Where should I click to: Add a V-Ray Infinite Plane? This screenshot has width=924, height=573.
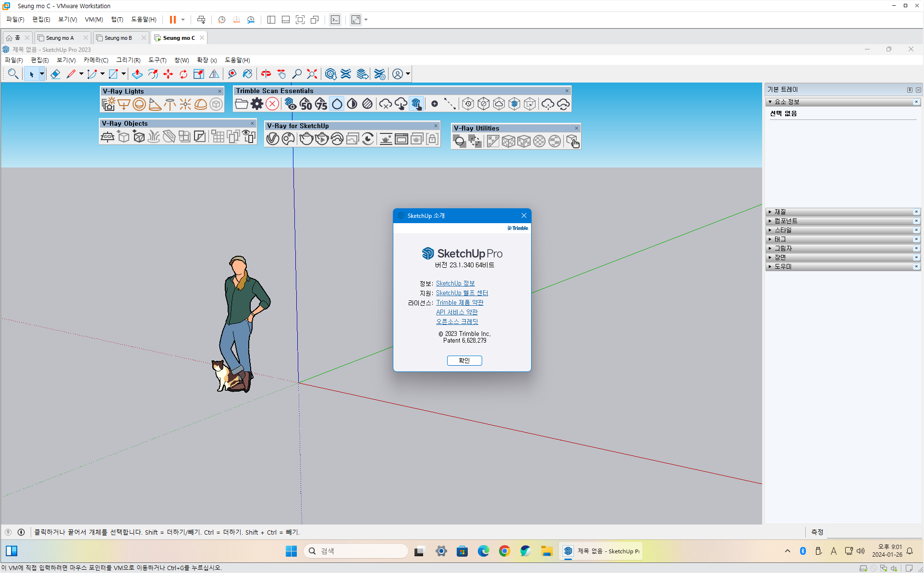(108, 137)
